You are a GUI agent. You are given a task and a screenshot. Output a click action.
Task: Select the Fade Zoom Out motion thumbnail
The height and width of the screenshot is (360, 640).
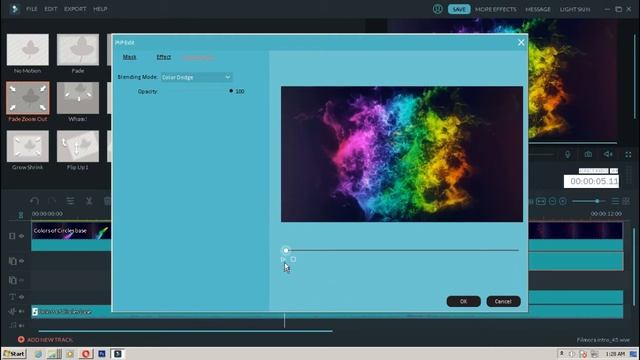[x=28, y=98]
